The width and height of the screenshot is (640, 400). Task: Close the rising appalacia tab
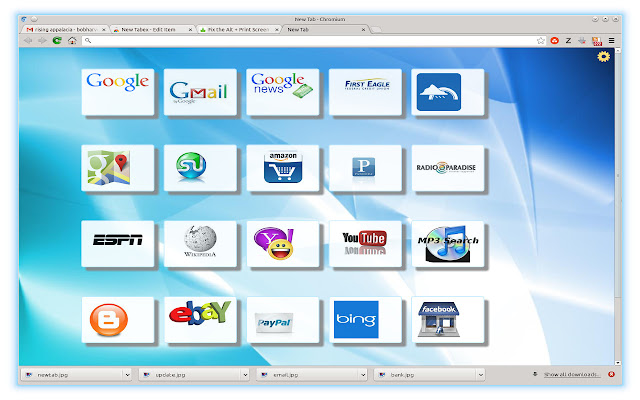(x=104, y=30)
